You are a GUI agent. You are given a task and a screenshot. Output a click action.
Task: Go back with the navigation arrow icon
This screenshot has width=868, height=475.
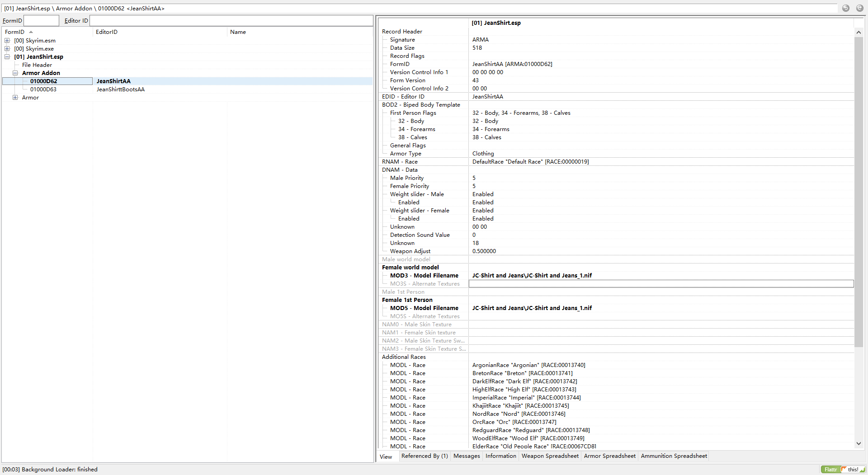(x=846, y=8)
